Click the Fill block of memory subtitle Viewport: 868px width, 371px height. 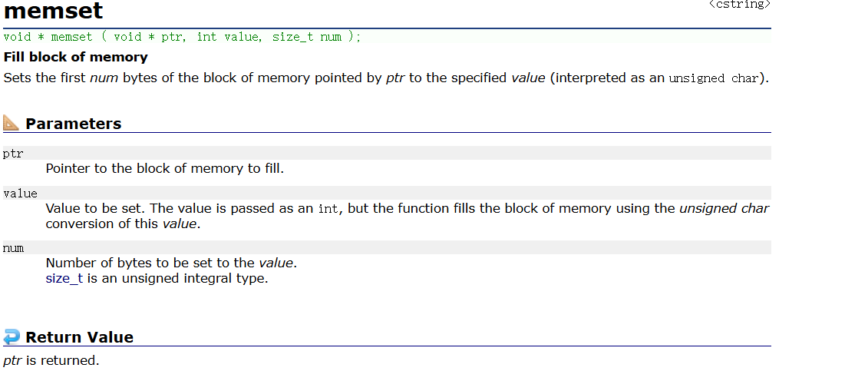point(76,57)
